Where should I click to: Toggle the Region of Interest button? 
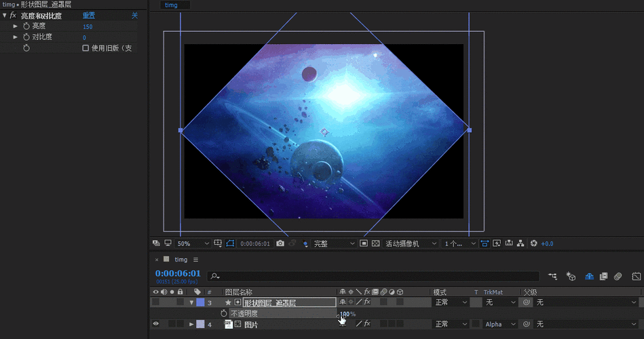(x=364, y=243)
